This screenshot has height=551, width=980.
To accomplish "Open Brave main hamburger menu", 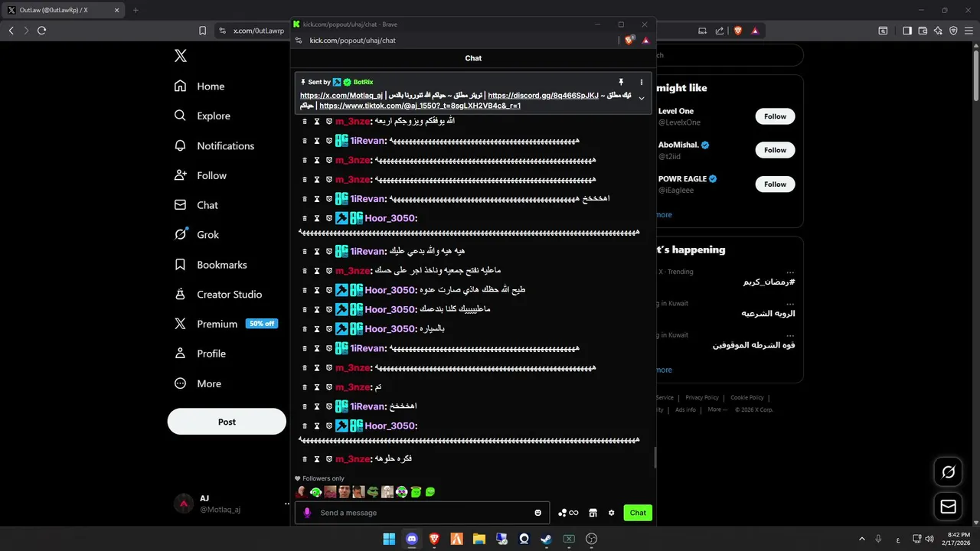I will tap(969, 31).
